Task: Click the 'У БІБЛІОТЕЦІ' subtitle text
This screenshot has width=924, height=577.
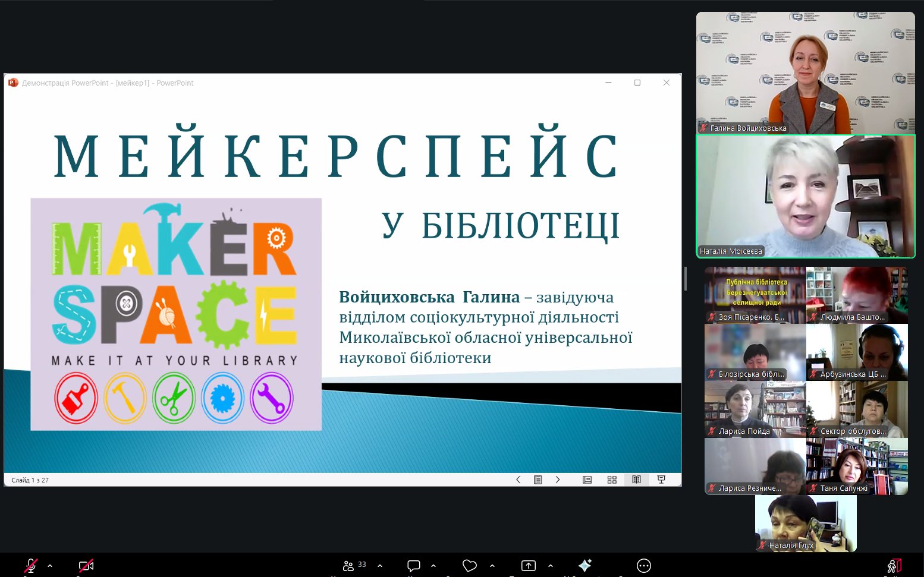Action: coord(501,226)
